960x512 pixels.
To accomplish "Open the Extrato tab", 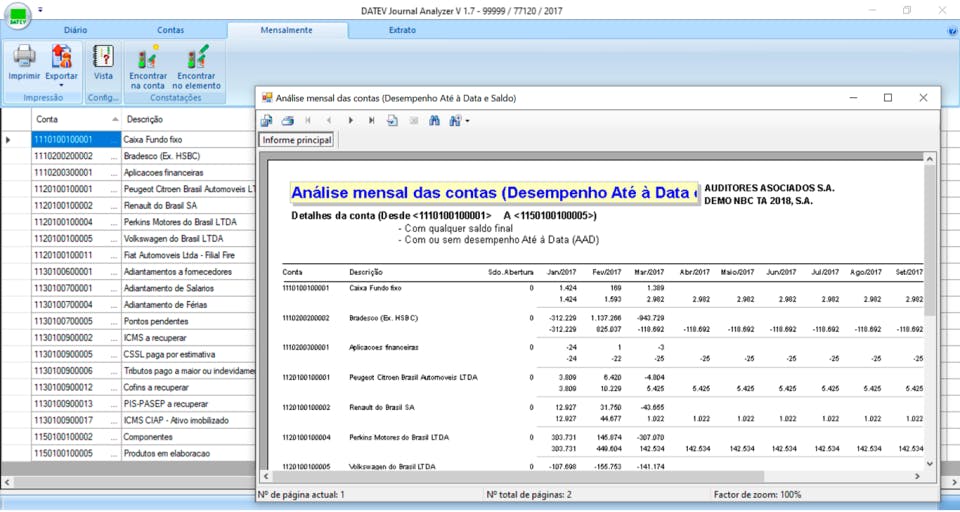I will click(x=402, y=30).
